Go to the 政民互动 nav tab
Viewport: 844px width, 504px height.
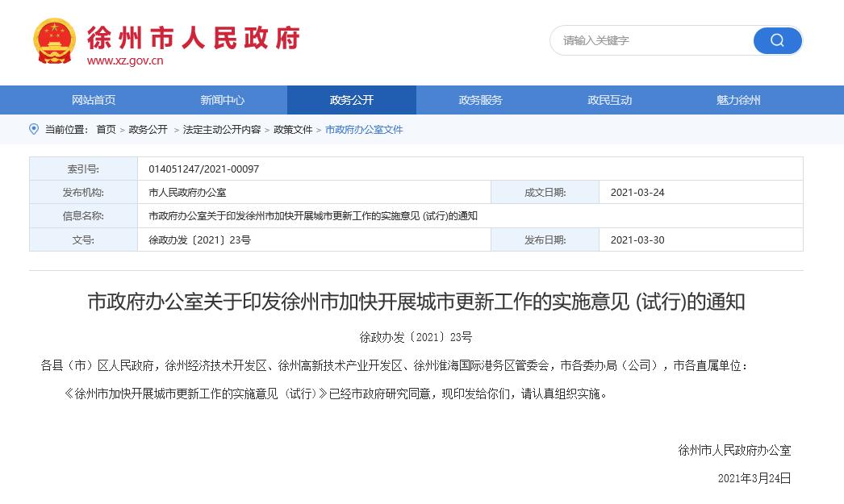(609, 100)
